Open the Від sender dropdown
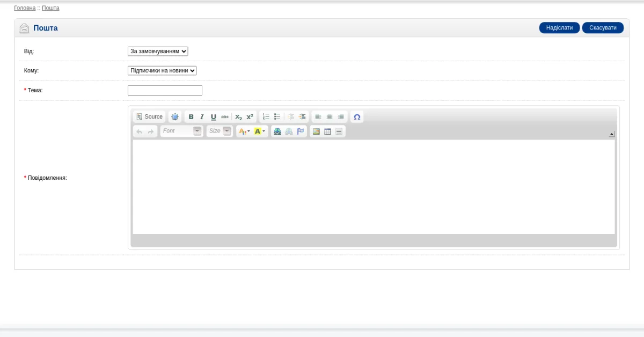This screenshot has height=337, width=644. tap(158, 51)
